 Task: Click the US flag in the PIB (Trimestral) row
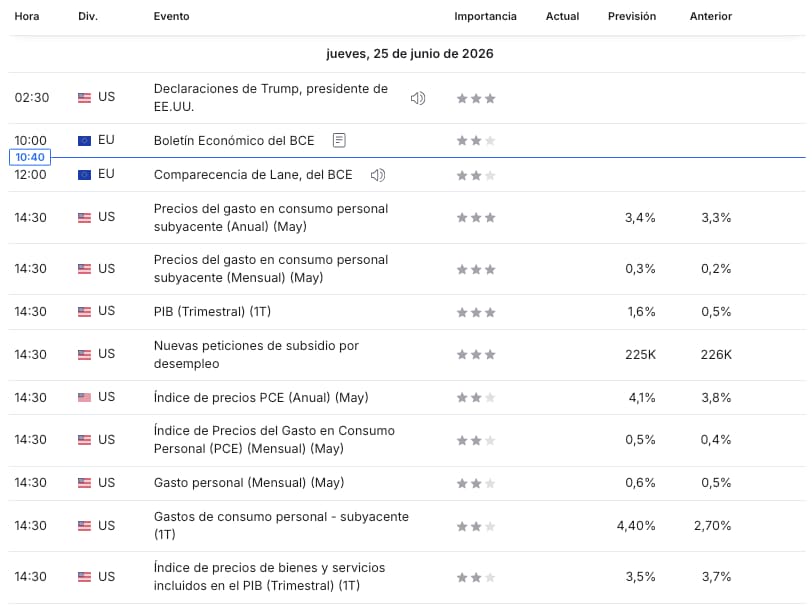point(84,312)
